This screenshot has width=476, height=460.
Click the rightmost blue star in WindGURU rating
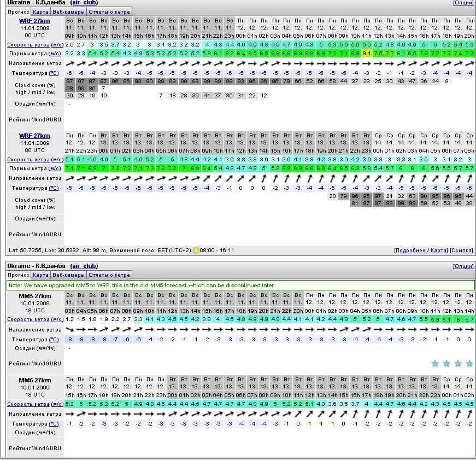pyautogui.click(x=469, y=364)
